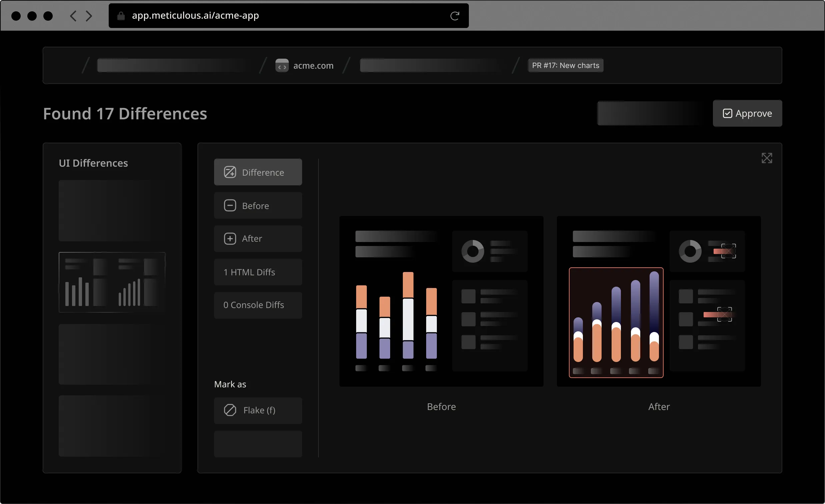Click the browser reload icon
The width and height of the screenshot is (825, 504).
point(455,16)
